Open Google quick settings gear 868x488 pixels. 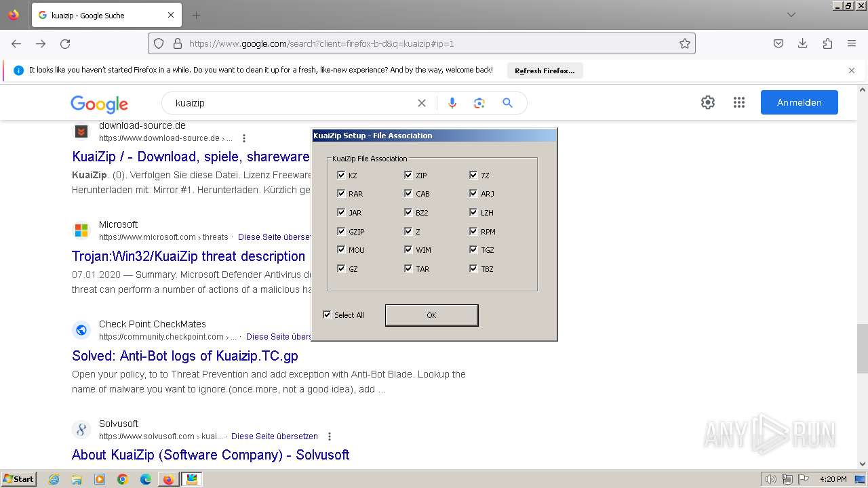708,102
